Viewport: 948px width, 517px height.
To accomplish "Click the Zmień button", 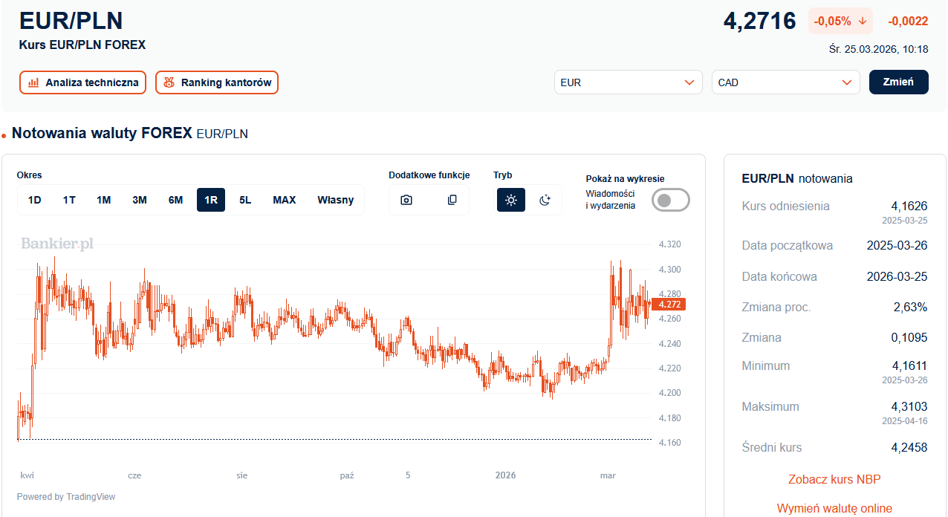I will pos(898,82).
